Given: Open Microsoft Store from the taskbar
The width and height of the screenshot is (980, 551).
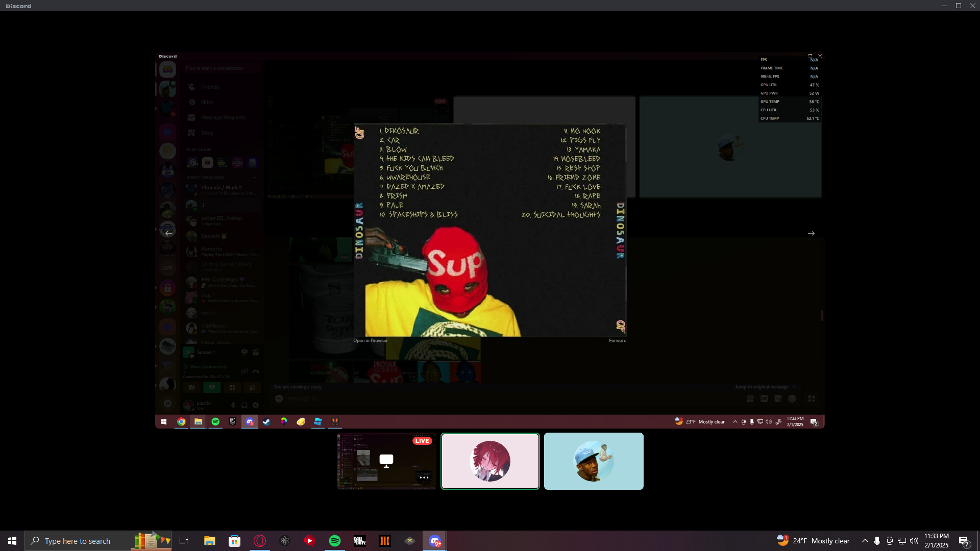Looking at the screenshot, I should pyautogui.click(x=234, y=541).
